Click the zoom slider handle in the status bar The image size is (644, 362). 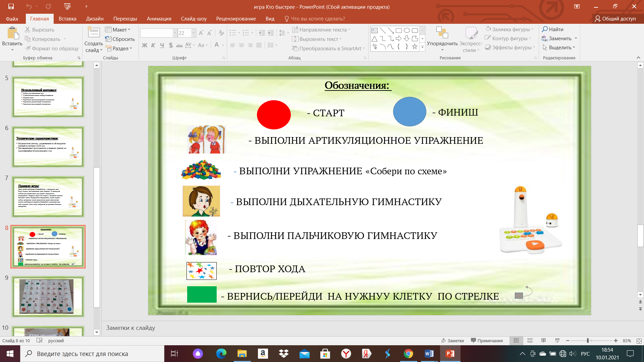click(588, 341)
